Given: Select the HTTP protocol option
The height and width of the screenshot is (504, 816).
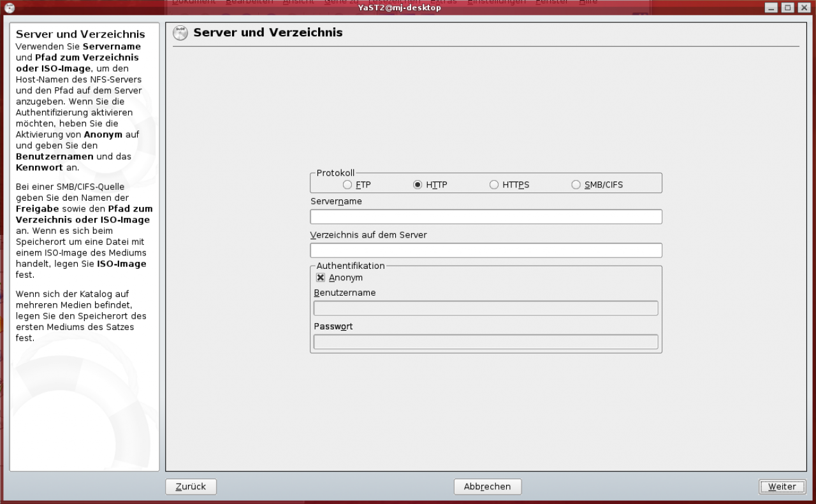Looking at the screenshot, I should tap(418, 185).
